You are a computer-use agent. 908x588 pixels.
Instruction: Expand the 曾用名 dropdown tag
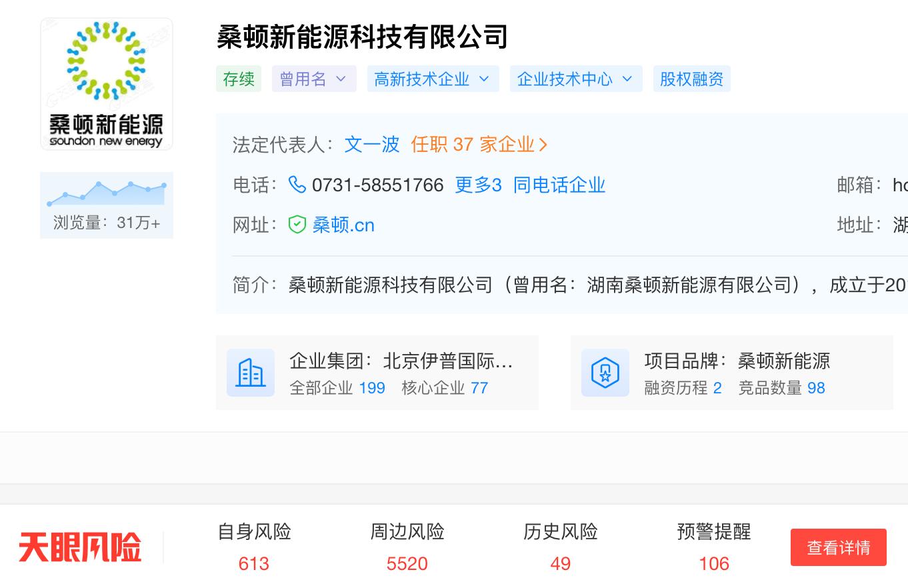point(314,79)
